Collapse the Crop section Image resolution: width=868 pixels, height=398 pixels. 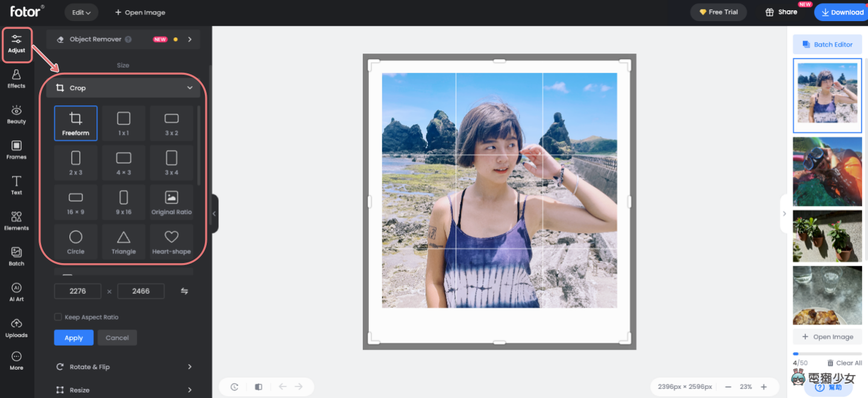190,87
